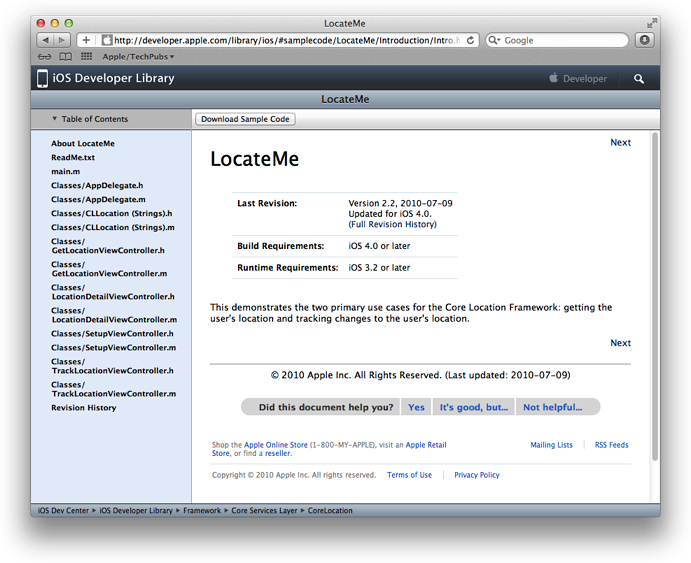Open About LocateMe in contents
Image resolution: width=691 pixels, height=563 pixels.
point(83,144)
